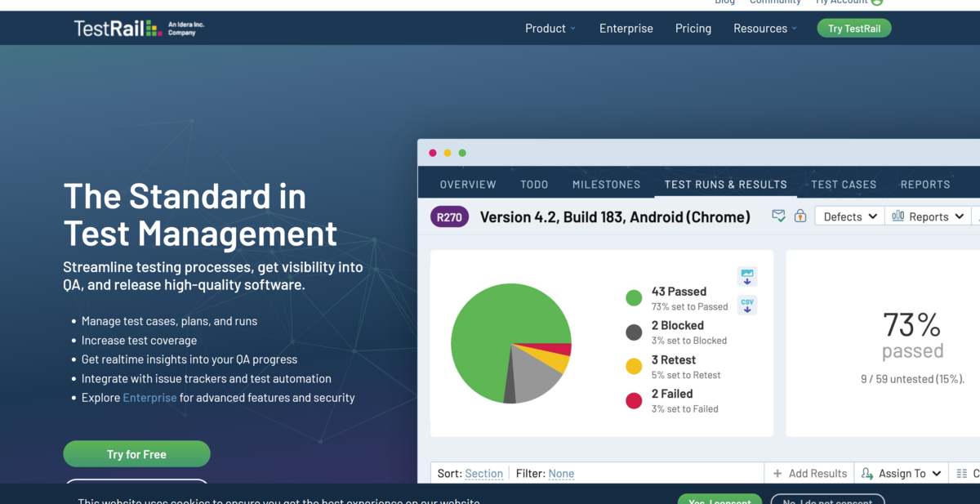980x504 pixels.
Task: Click the '2 Blocked' legend label
Action: coord(677,326)
